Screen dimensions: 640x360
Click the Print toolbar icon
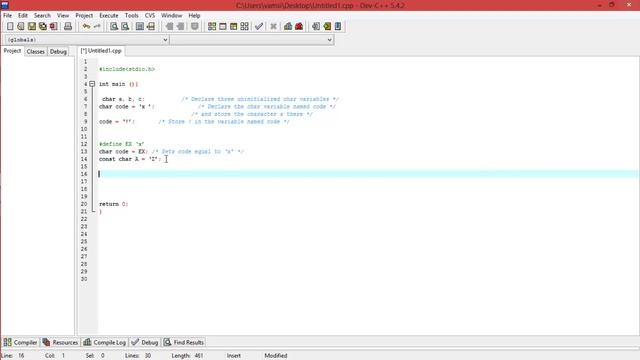[68, 27]
